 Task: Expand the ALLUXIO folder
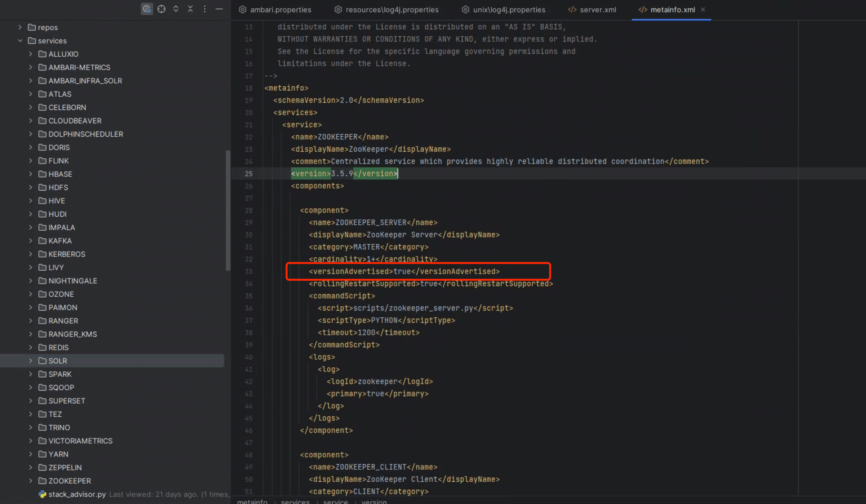click(x=31, y=54)
